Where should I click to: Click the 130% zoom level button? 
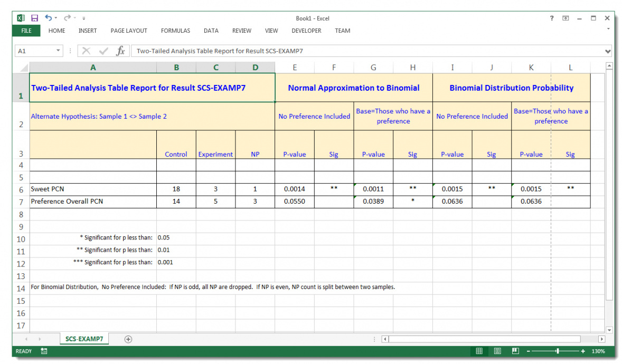click(598, 351)
